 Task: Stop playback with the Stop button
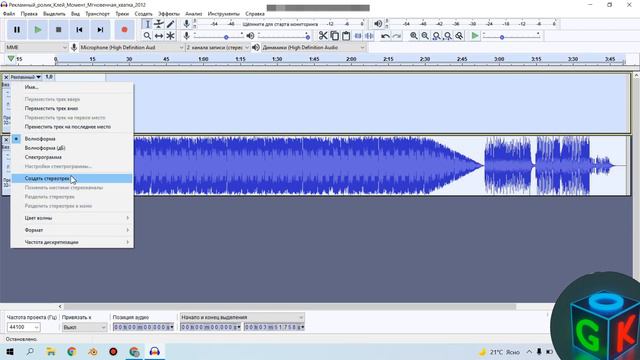pyautogui.click(x=59, y=30)
